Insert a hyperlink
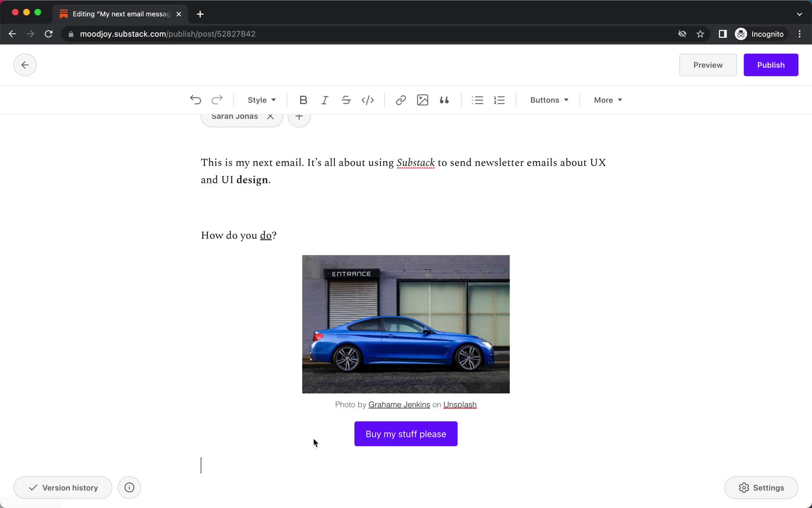This screenshot has height=508, width=812. point(401,100)
